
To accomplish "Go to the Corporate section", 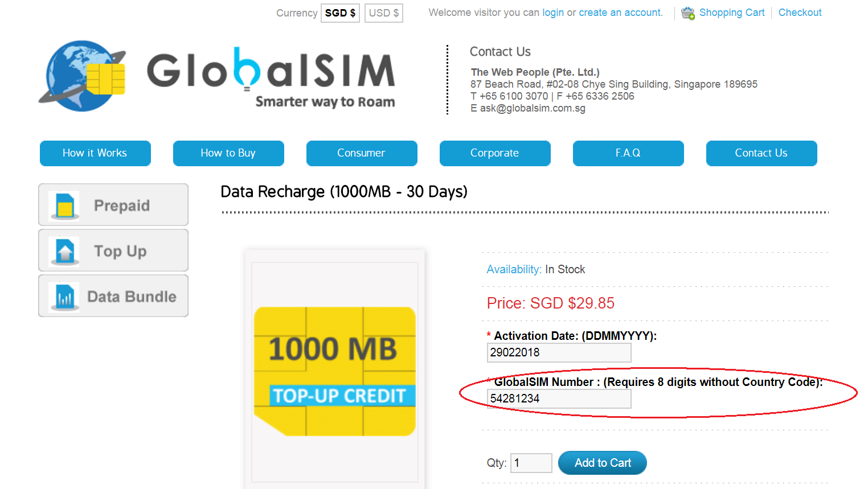I will (x=495, y=153).
